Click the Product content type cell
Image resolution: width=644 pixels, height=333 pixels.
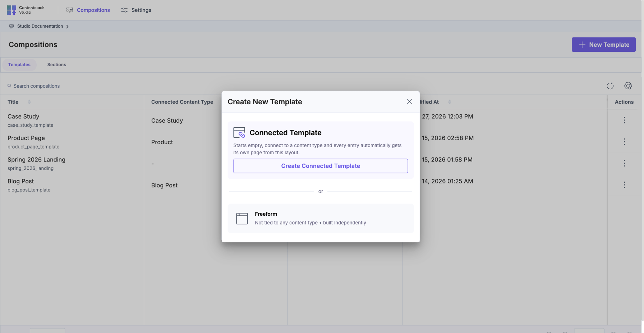162,142
